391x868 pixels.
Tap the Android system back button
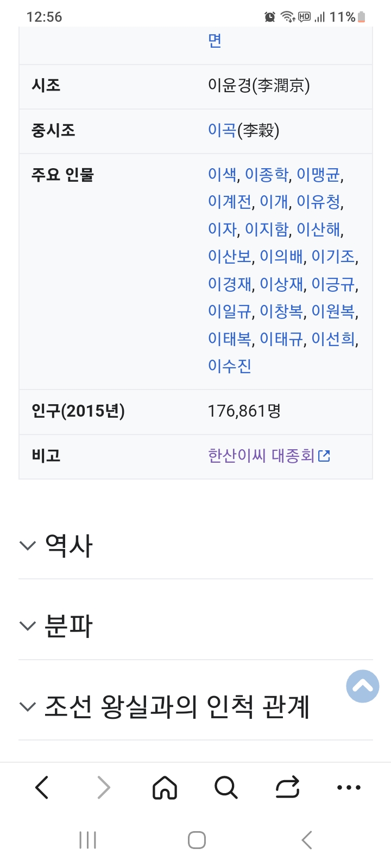tap(307, 840)
